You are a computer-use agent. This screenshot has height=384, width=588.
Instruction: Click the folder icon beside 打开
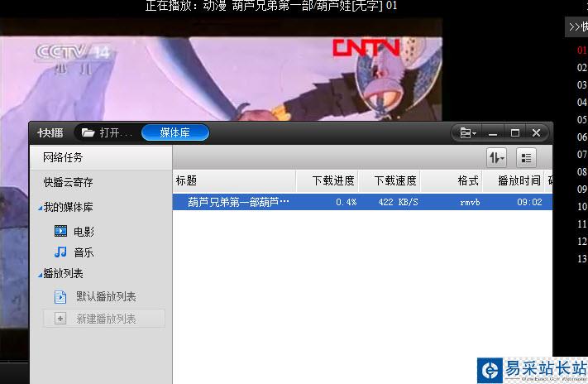click(88, 132)
